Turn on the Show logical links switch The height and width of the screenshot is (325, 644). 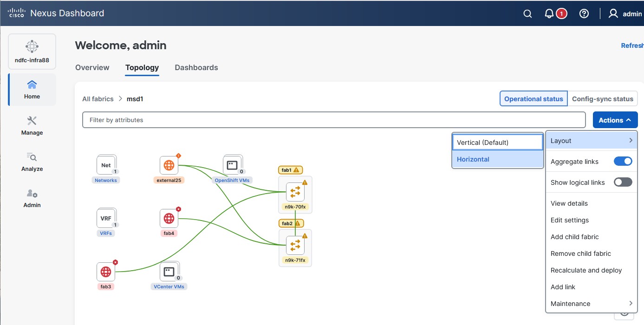623,182
